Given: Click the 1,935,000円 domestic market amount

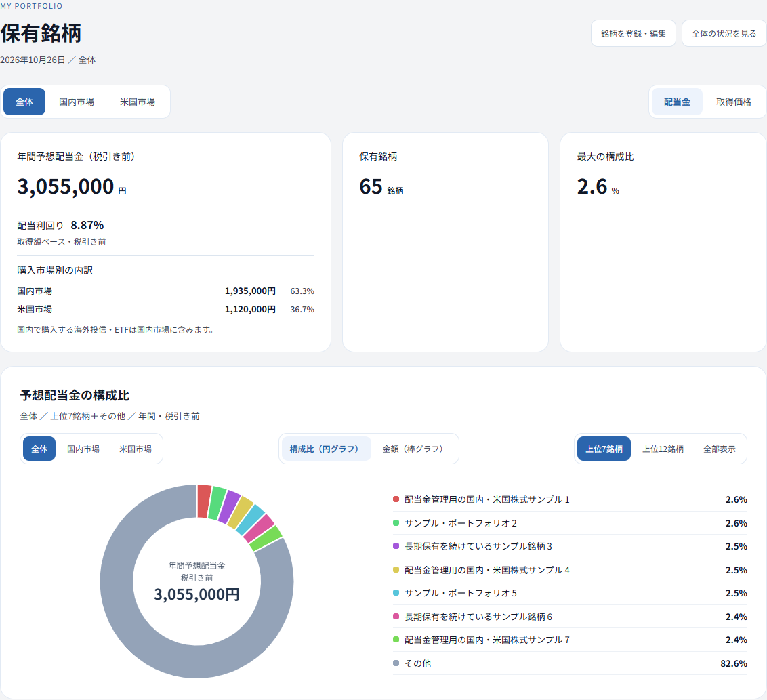Looking at the screenshot, I should 250,291.
